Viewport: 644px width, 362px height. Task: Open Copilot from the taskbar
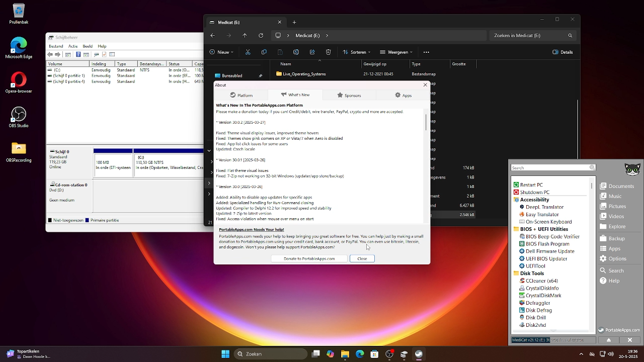click(x=330, y=354)
